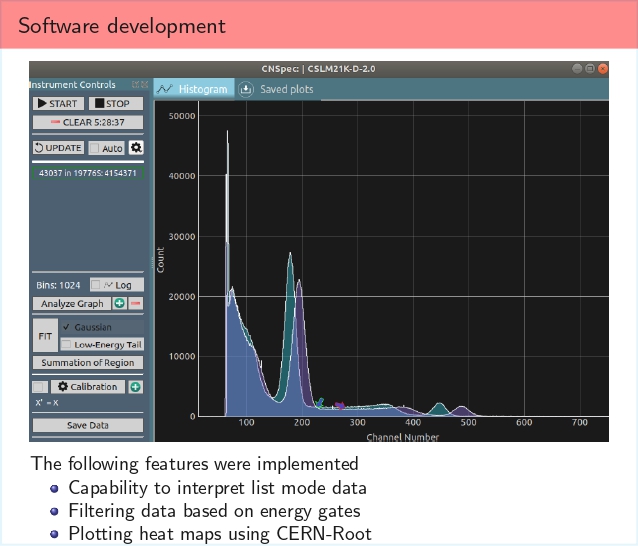Screen dimensions: 638x546
Task: Click the CNSpec: | CSLM21K-D-2.0 title
Action: click(318, 69)
